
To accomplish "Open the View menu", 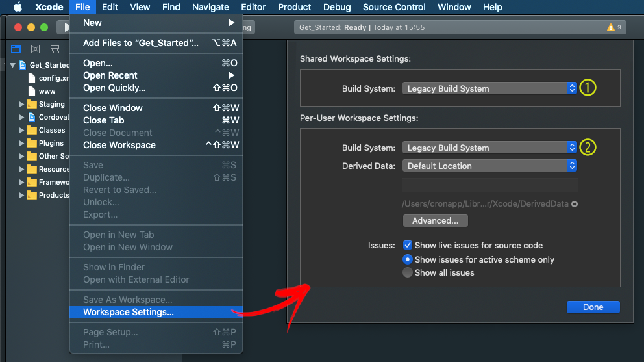I will point(140,7).
